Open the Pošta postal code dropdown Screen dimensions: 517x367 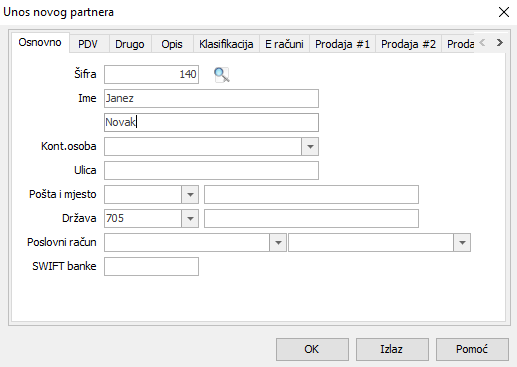[x=190, y=195]
